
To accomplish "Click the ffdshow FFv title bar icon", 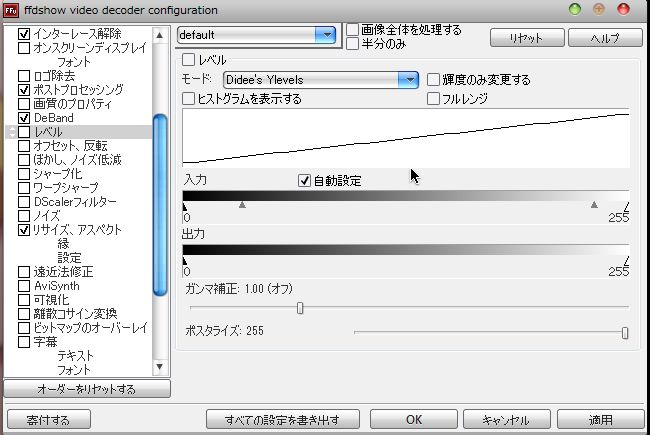I will coord(10,10).
